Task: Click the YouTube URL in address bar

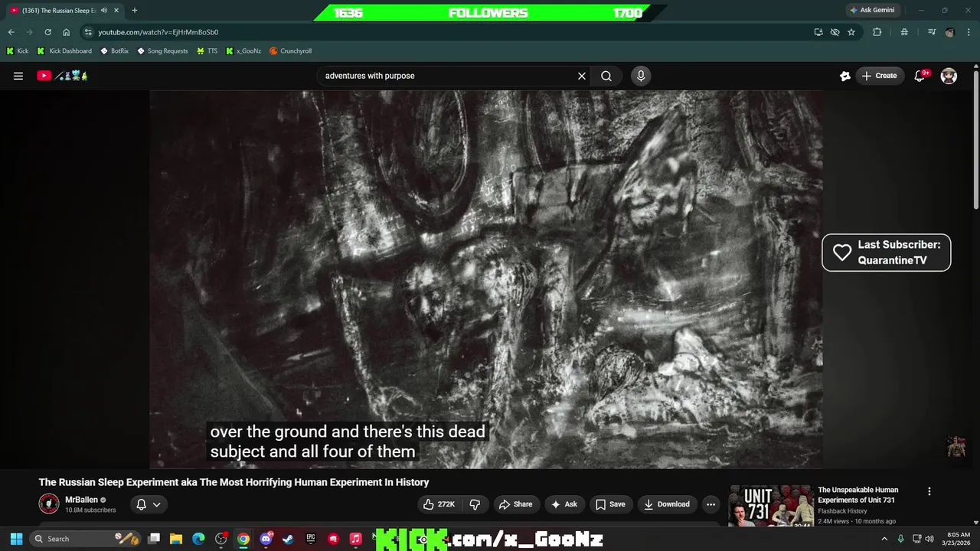Action: (x=158, y=32)
